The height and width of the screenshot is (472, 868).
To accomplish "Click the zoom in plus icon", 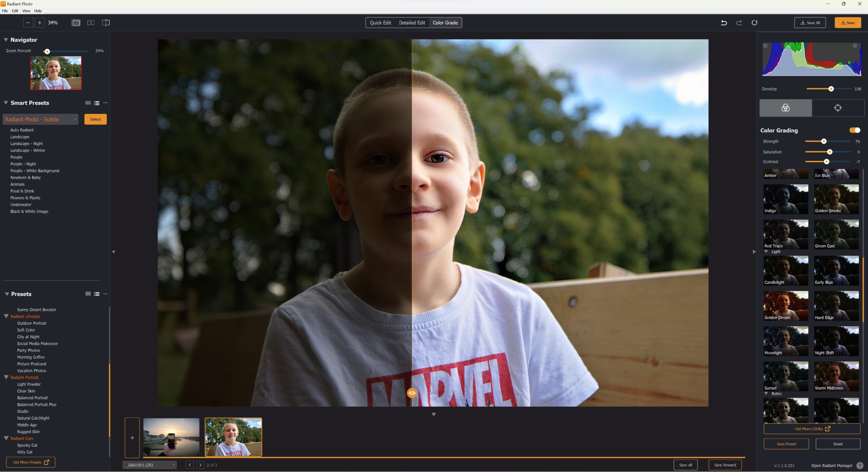I will pos(40,23).
